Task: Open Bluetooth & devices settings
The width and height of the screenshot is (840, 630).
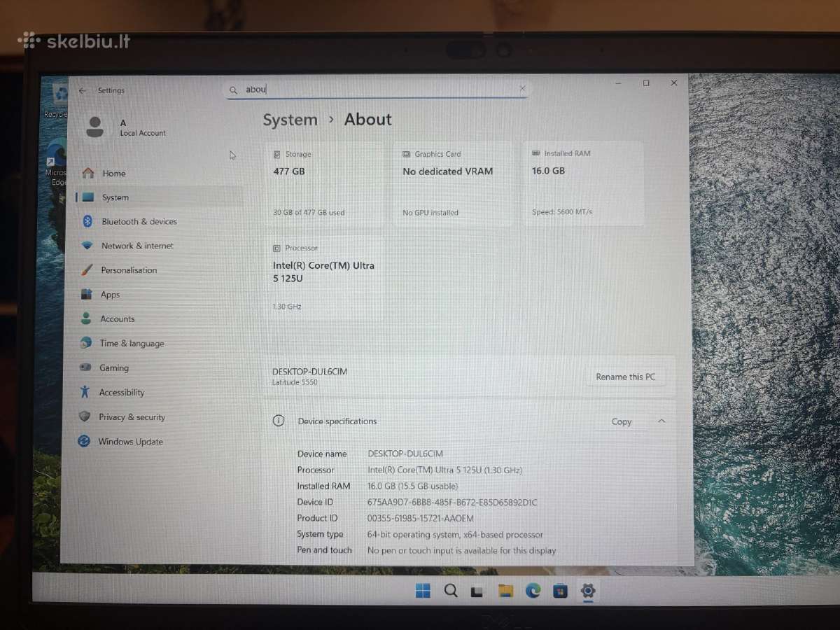Action: click(139, 221)
